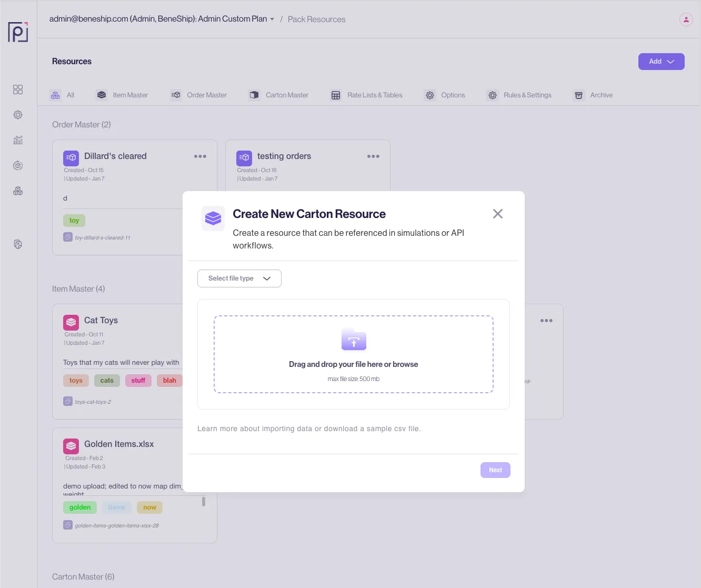Click the Golden Items description scrollbar
The height and width of the screenshot is (588, 701).
pyautogui.click(x=204, y=502)
